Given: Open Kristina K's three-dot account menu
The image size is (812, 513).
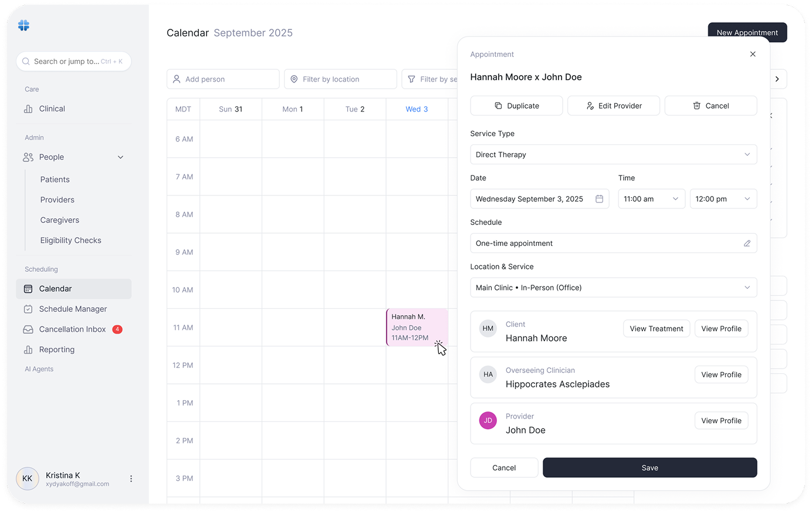Looking at the screenshot, I should coord(131,479).
